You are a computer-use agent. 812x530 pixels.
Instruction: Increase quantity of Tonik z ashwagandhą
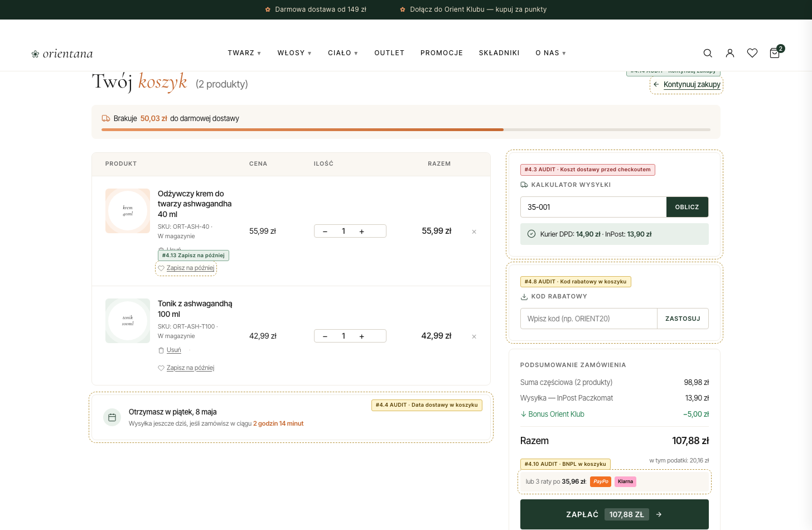(x=362, y=336)
